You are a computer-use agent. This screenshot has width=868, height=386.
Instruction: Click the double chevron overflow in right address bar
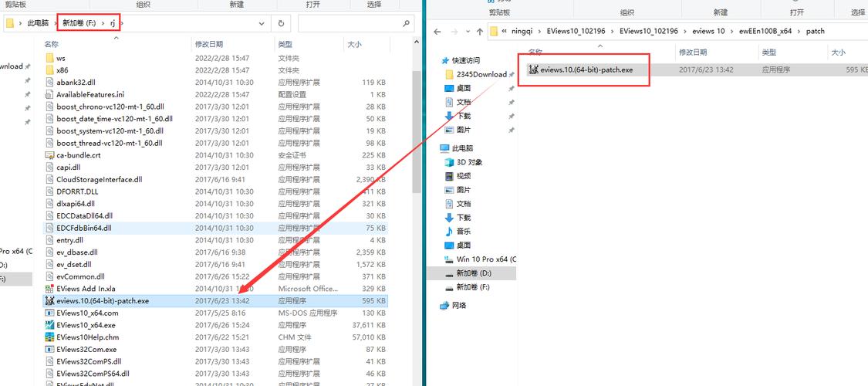pyautogui.click(x=504, y=31)
